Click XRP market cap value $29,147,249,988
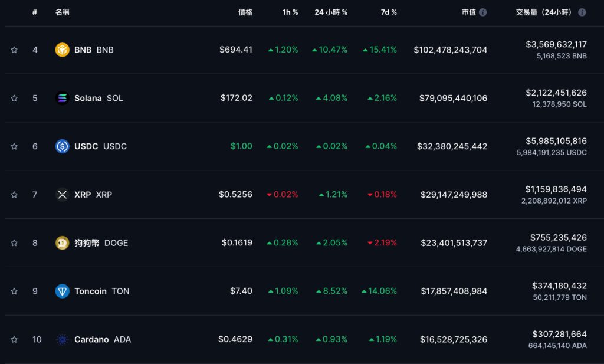 point(454,195)
